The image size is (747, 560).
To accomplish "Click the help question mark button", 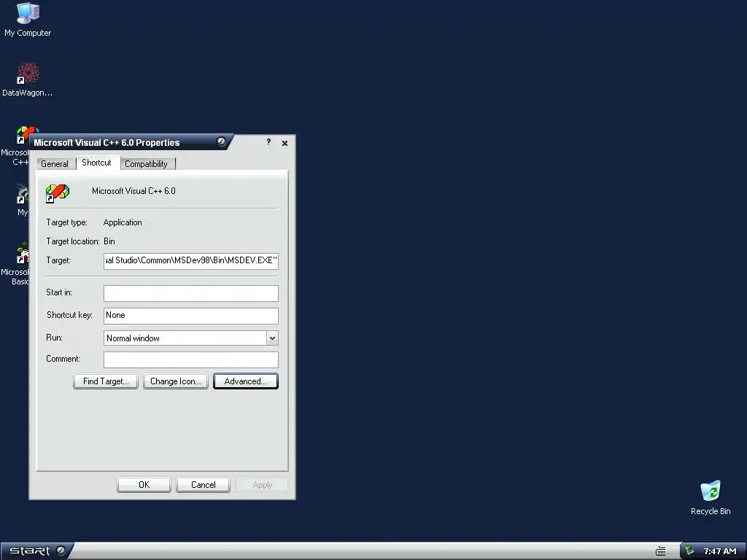I will point(268,142).
